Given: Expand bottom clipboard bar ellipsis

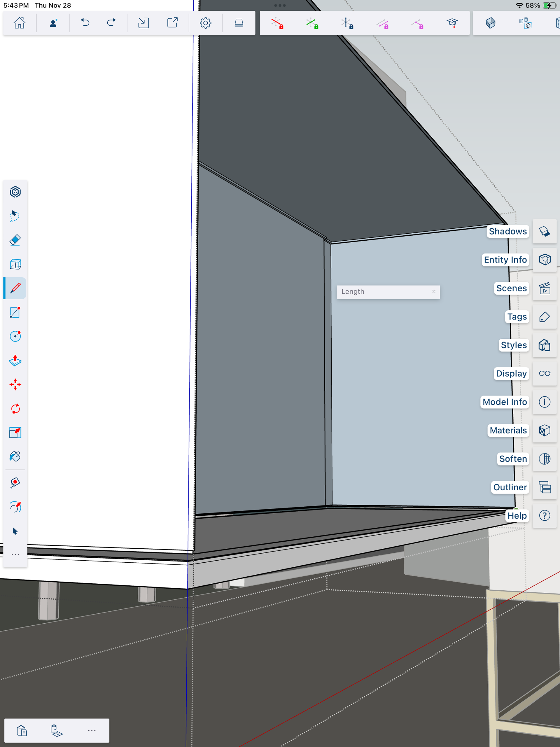Looking at the screenshot, I should click(x=92, y=730).
